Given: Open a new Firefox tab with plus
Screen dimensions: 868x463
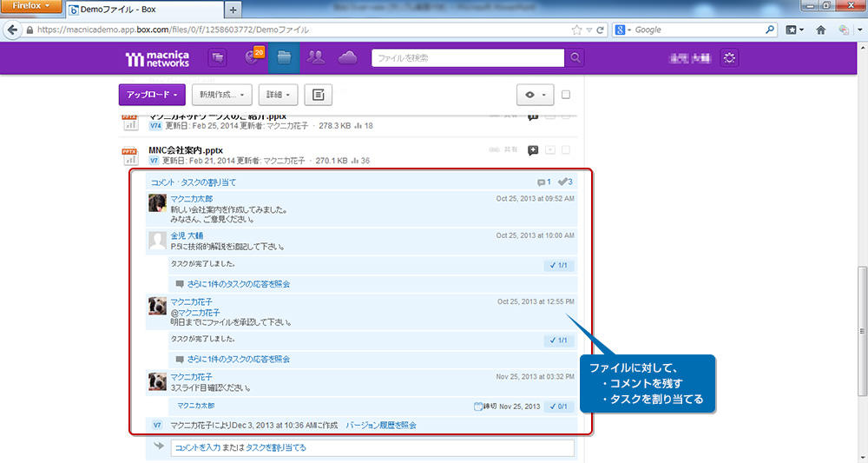Looking at the screenshot, I should pyautogui.click(x=233, y=10).
